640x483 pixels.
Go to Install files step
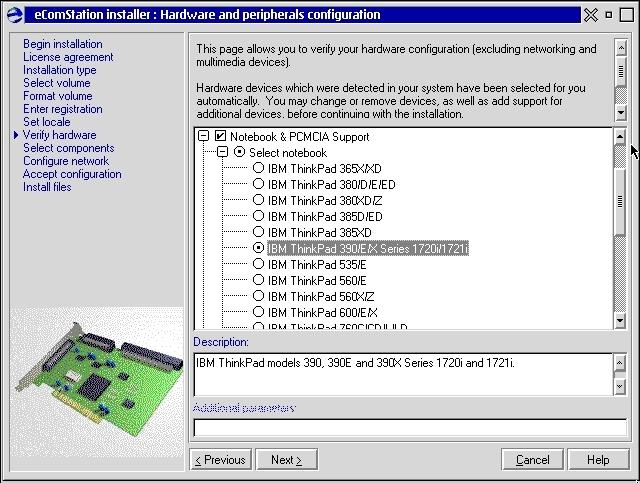coord(47,187)
